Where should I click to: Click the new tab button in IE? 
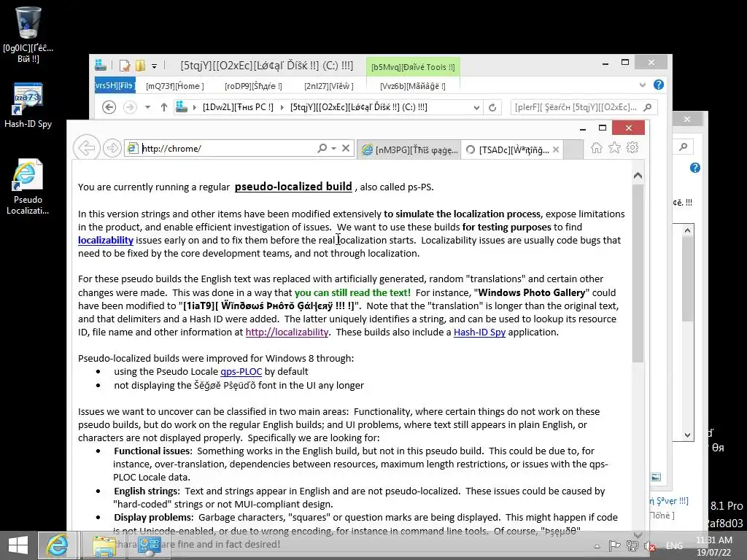point(573,149)
